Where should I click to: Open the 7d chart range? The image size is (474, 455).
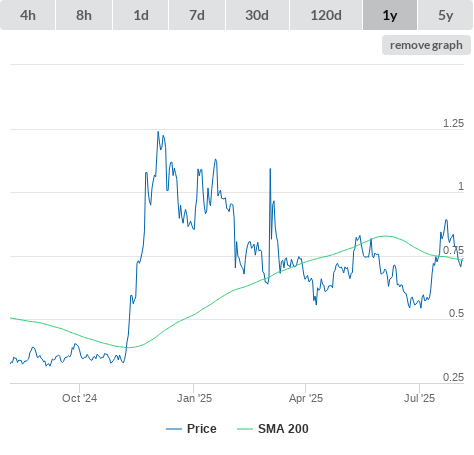pos(197,15)
